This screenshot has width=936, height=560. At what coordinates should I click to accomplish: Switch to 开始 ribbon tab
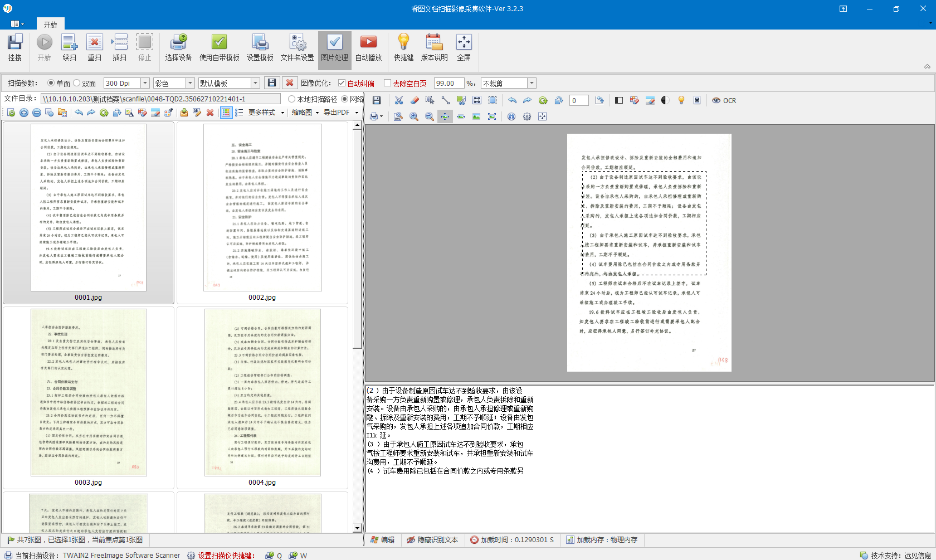tap(51, 24)
